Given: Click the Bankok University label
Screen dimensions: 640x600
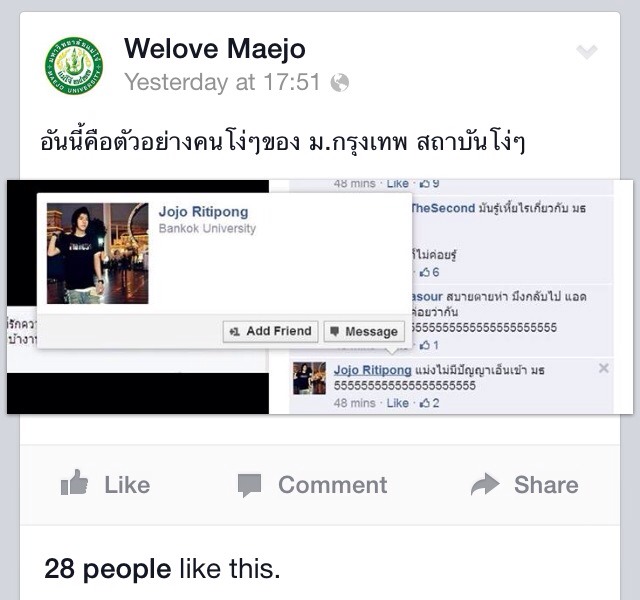Looking at the screenshot, I should tap(207, 229).
